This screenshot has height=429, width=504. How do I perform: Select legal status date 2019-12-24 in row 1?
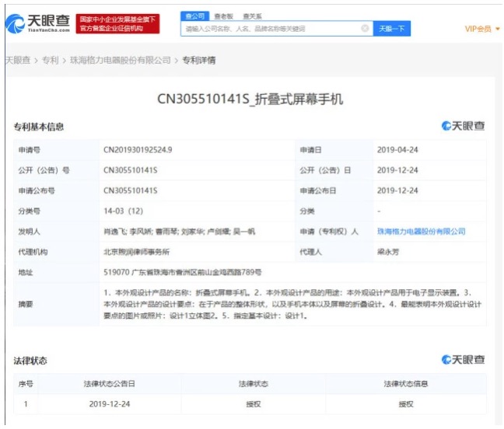[110, 404]
